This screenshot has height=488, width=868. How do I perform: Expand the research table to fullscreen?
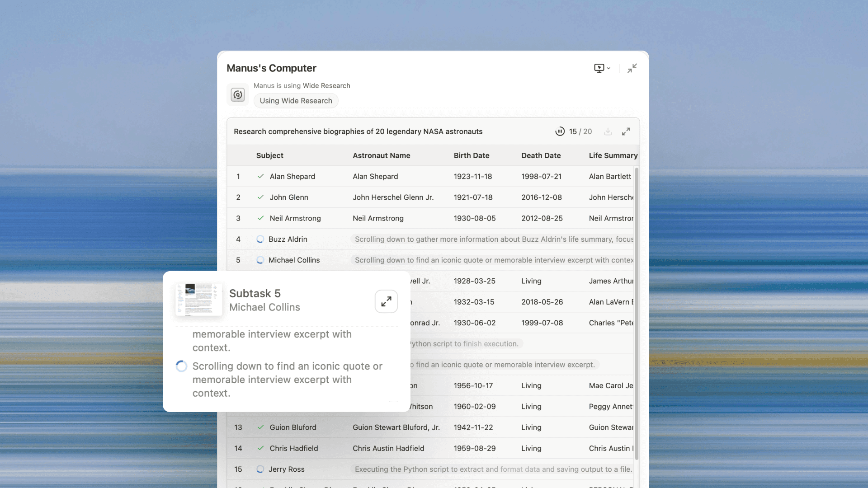point(626,131)
